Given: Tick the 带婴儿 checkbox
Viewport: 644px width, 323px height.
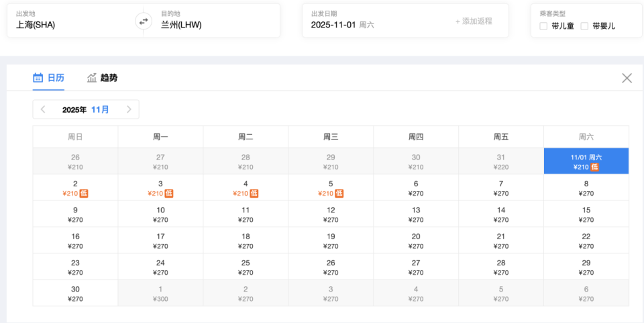Looking at the screenshot, I should click(584, 26).
